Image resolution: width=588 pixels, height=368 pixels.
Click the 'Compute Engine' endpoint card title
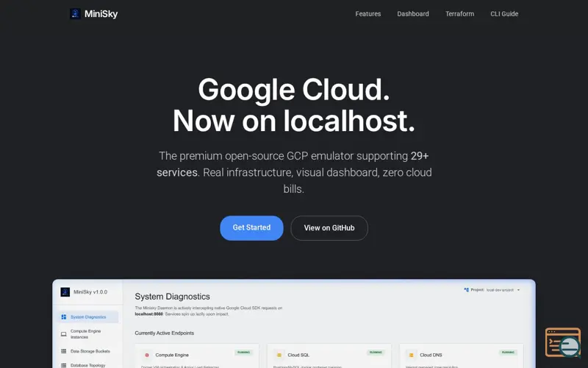(x=172, y=355)
